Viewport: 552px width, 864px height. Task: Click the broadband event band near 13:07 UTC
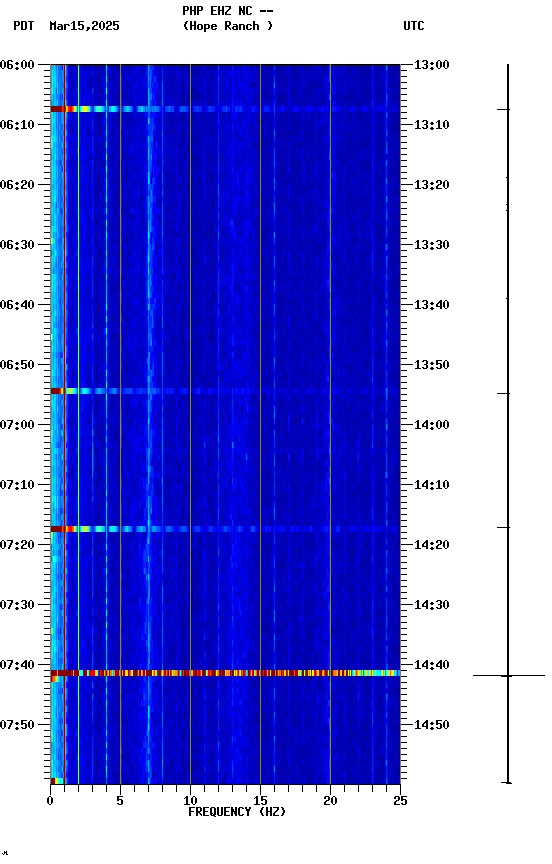(x=225, y=109)
